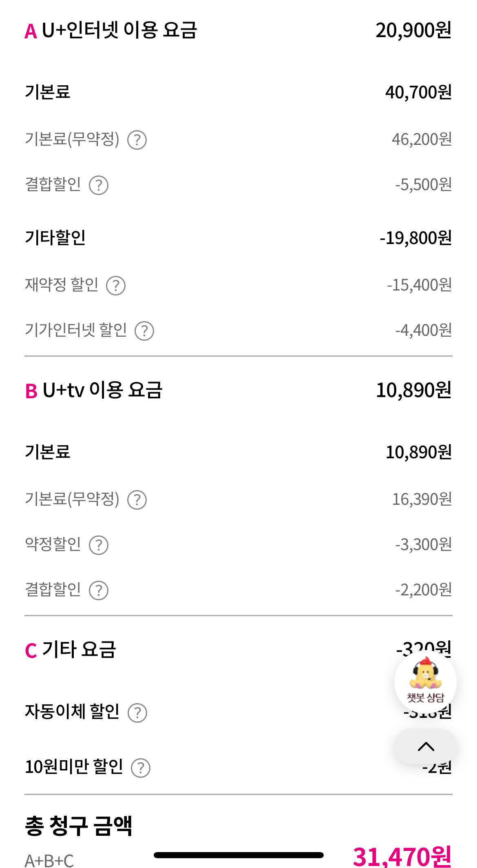
Task: Open help for U+인터넷 결합할인
Action: point(99,185)
